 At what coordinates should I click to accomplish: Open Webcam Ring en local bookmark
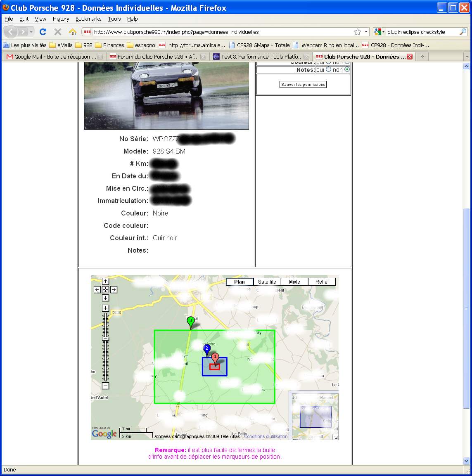(x=326, y=45)
